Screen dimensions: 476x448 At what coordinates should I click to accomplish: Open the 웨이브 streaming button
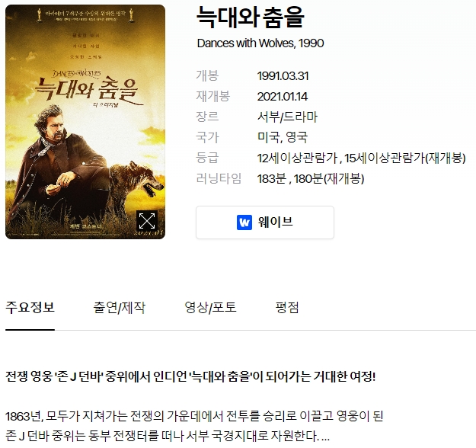pos(265,222)
